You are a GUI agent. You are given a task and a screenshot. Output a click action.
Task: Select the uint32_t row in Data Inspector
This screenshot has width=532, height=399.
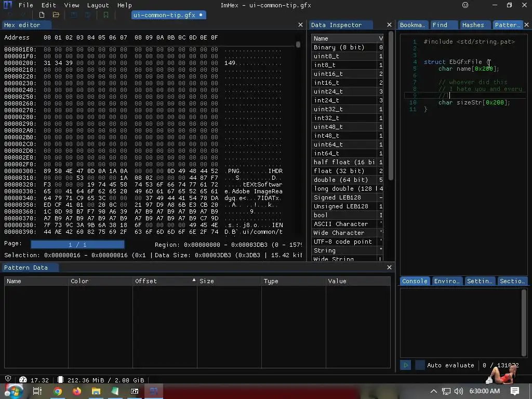pos(347,109)
